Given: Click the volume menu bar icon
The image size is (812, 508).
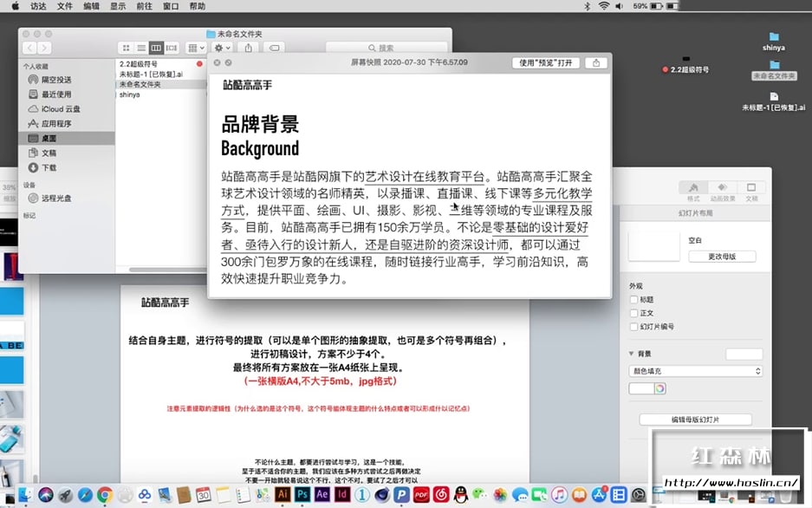Looking at the screenshot, I should coord(619,6).
